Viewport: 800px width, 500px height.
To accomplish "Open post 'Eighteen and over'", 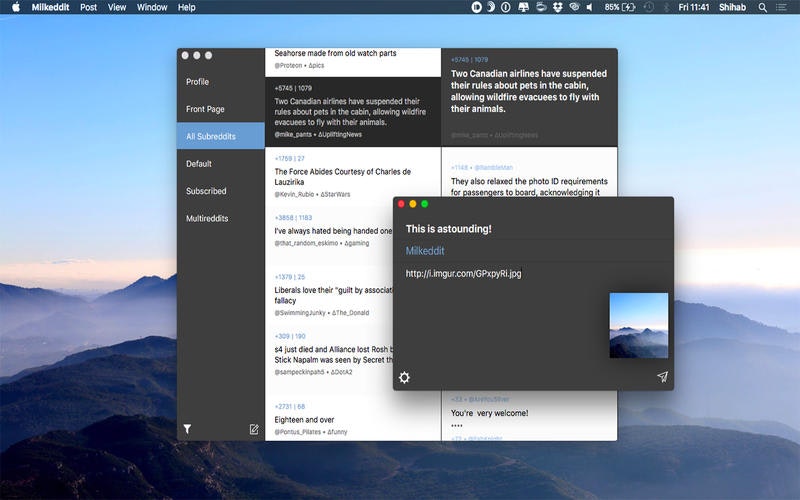I will (x=304, y=419).
